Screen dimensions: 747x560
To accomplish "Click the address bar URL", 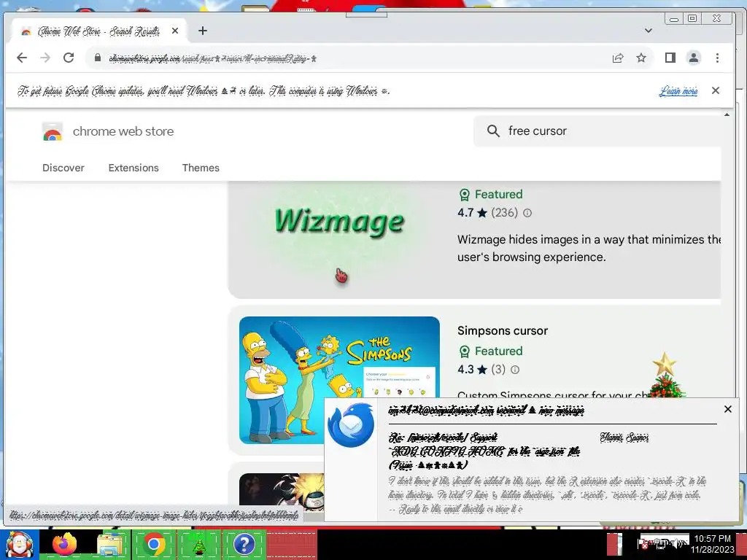I will pyautogui.click(x=212, y=58).
